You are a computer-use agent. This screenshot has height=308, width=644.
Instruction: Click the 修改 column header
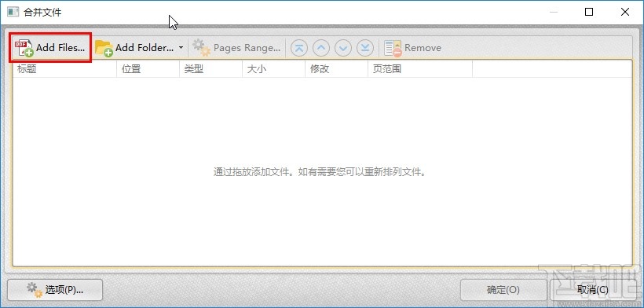(337, 69)
